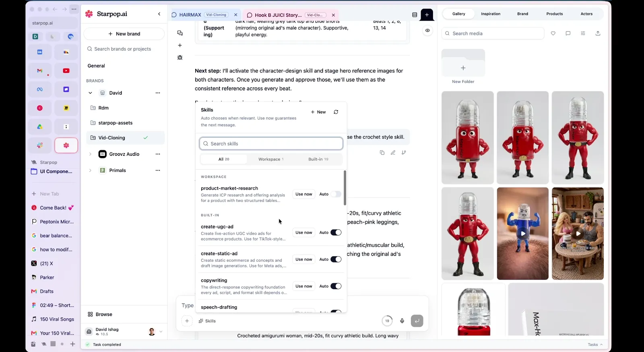This screenshot has width=644, height=352.
Task: Open the gallery filter sliders icon
Action: pos(583,33)
